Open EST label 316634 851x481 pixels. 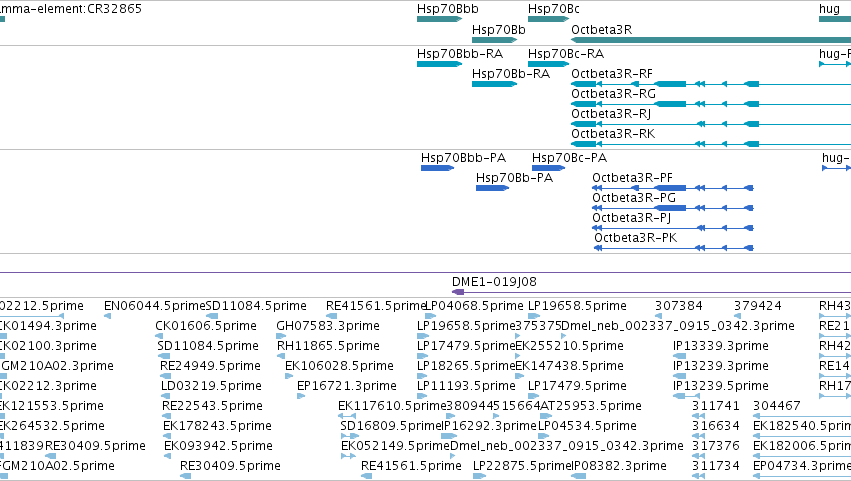(x=716, y=427)
